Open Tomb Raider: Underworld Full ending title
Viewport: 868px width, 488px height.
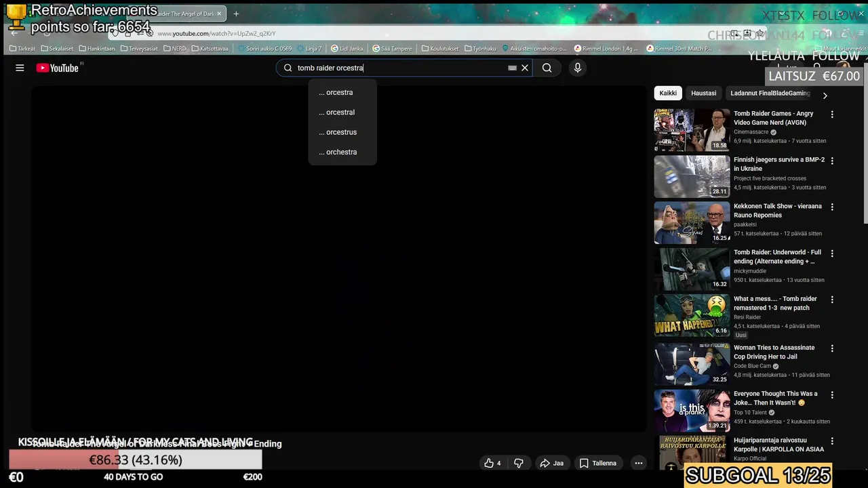pyautogui.click(x=777, y=257)
